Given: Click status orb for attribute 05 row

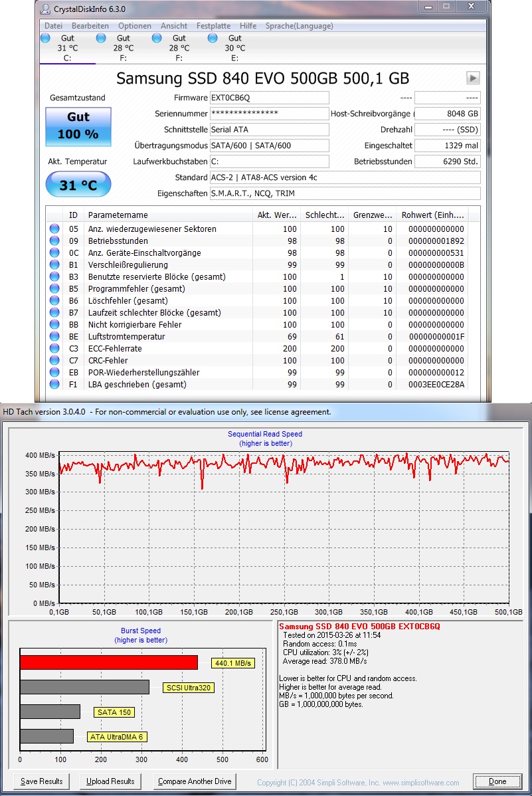Looking at the screenshot, I should tap(54, 229).
